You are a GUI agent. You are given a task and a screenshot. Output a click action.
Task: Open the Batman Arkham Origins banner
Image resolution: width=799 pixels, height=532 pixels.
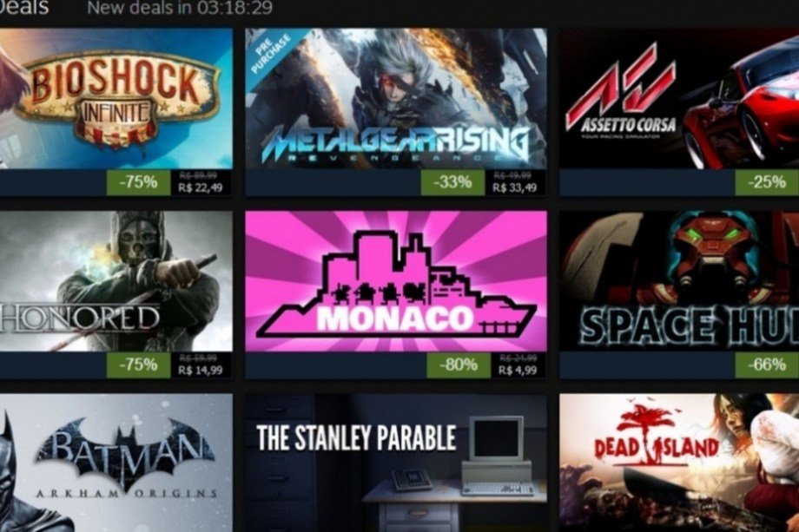click(116, 463)
